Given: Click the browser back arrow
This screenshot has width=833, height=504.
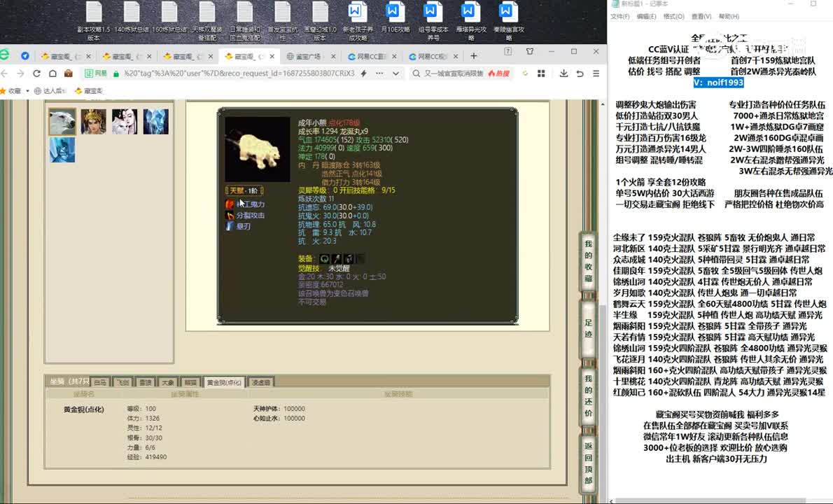Looking at the screenshot, I should 5,73.
